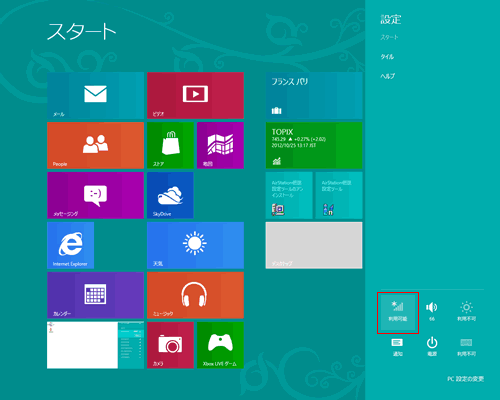500x400 pixels.
Task: Click the brightness sun icon in Settings
Action: [x=466, y=311]
